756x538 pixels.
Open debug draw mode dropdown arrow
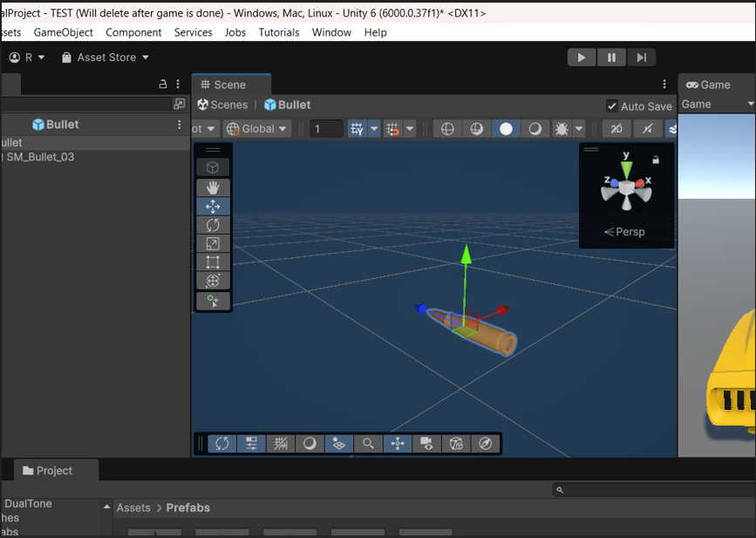click(x=579, y=129)
